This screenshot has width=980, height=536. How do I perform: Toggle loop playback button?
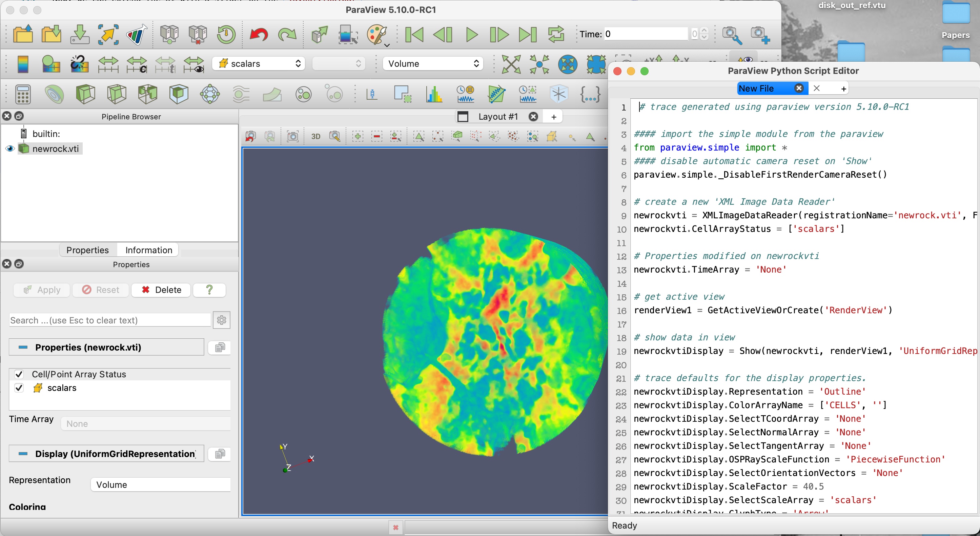point(556,35)
